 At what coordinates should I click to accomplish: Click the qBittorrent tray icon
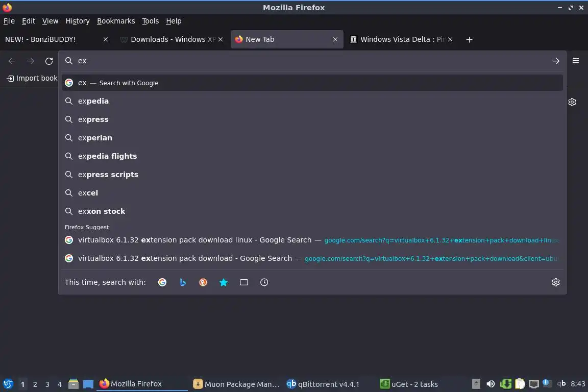561,383
